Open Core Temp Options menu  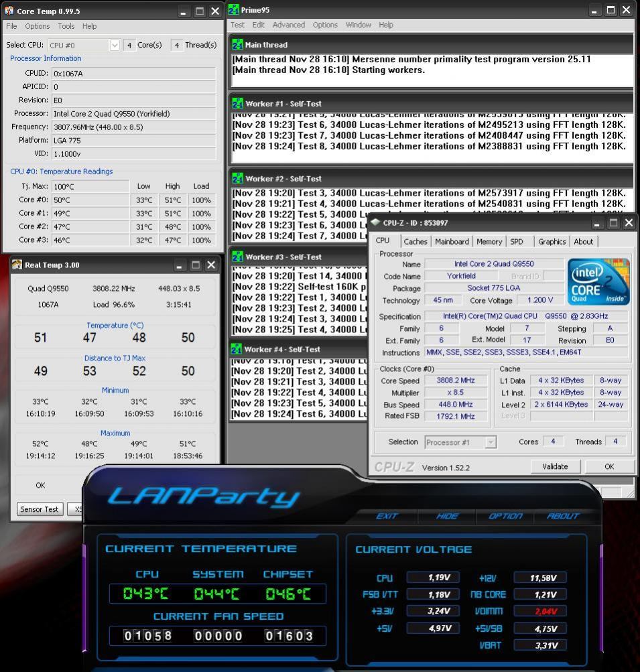38,26
